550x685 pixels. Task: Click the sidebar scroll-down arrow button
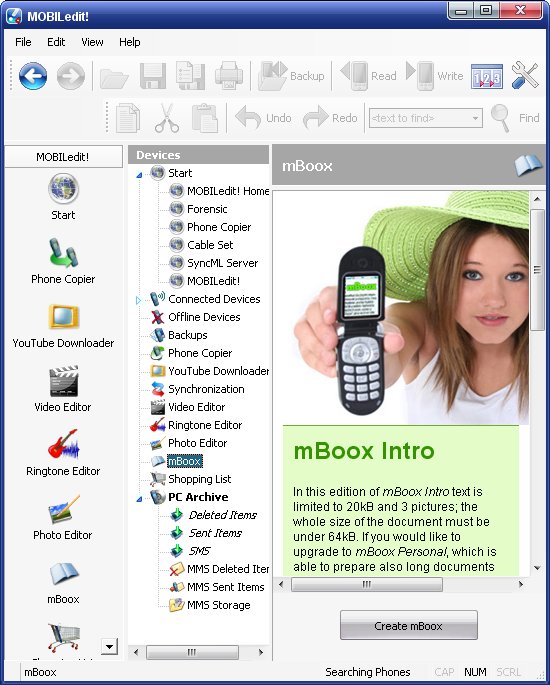click(x=109, y=647)
